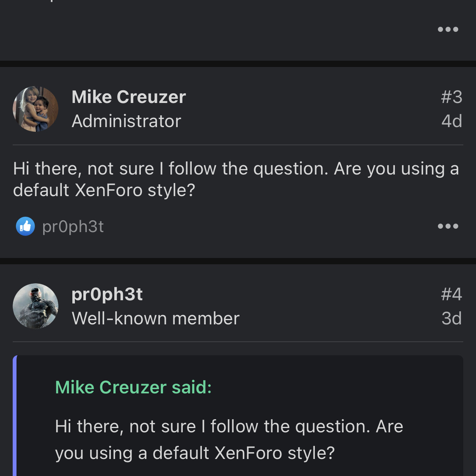Open pr0ph3t's avatar image
This screenshot has width=476, height=476.
35,306
